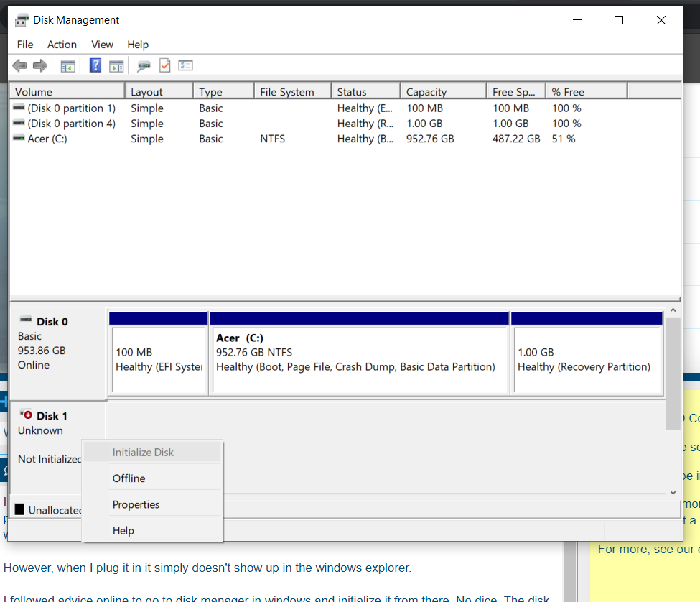Select the Acer (C:) volume row
Image resolution: width=700 pixels, height=602 pixels.
tap(47, 139)
